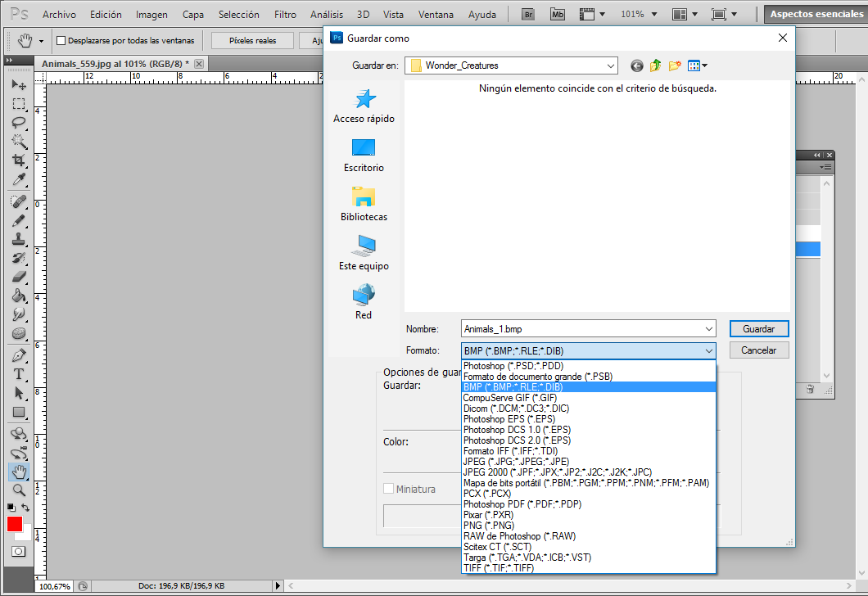Select the Eyedropper tool
The height and width of the screenshot is (596, 868).
19,179
